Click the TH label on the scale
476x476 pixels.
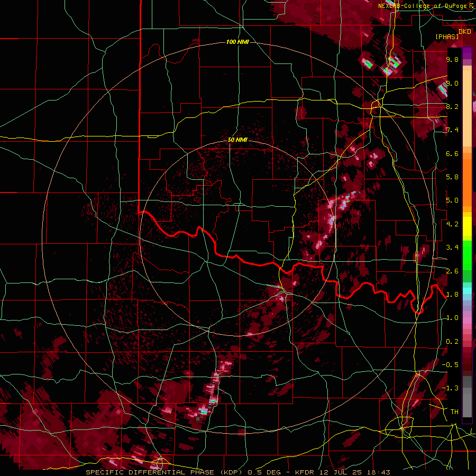point(454,412)
